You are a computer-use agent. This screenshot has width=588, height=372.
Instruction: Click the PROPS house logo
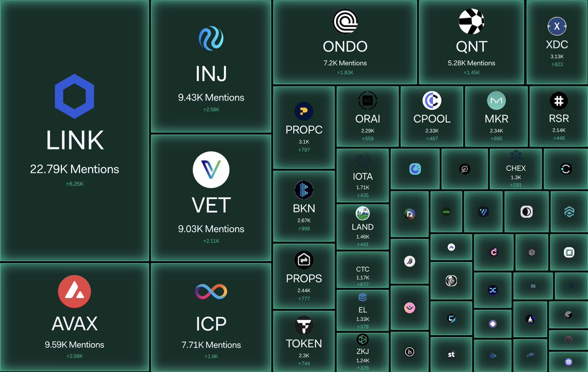point(304,260)
